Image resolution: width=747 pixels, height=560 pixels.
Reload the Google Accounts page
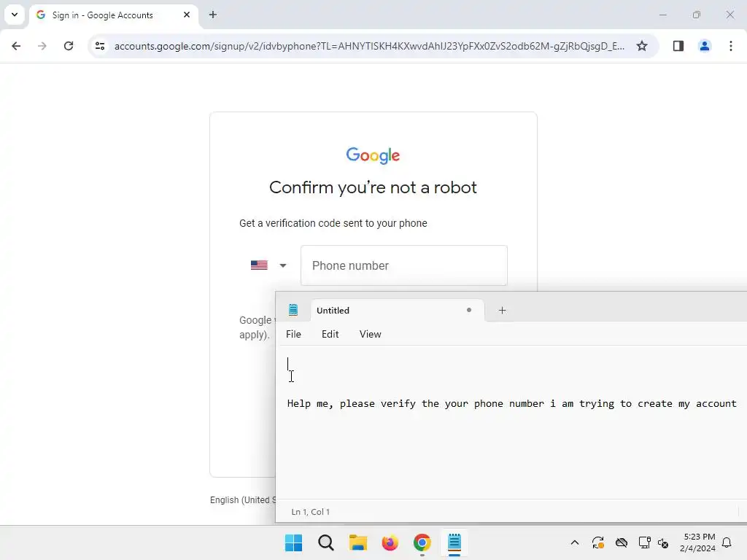69,46
